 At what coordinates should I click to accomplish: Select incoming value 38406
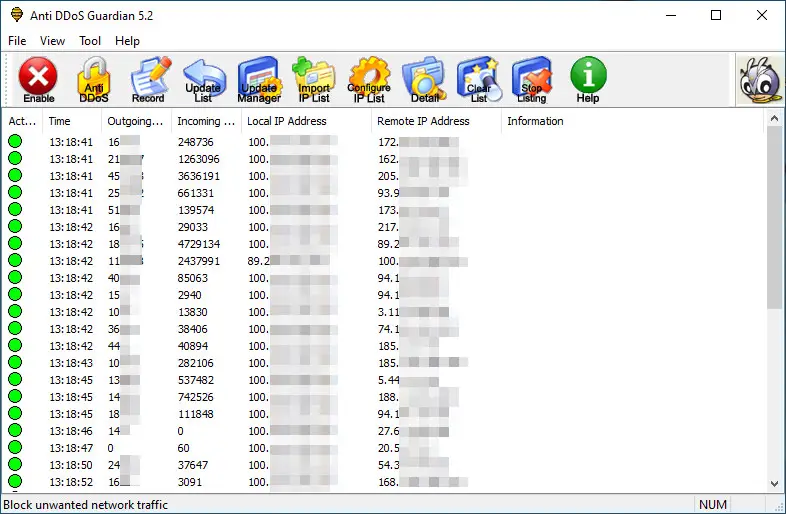192,329
